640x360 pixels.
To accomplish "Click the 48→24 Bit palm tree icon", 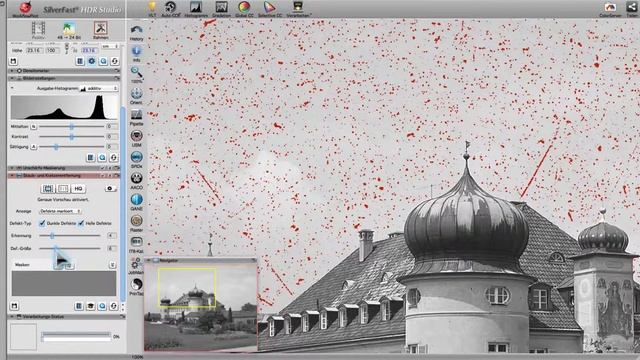I will pyautogui.click(x=69, y=29).
